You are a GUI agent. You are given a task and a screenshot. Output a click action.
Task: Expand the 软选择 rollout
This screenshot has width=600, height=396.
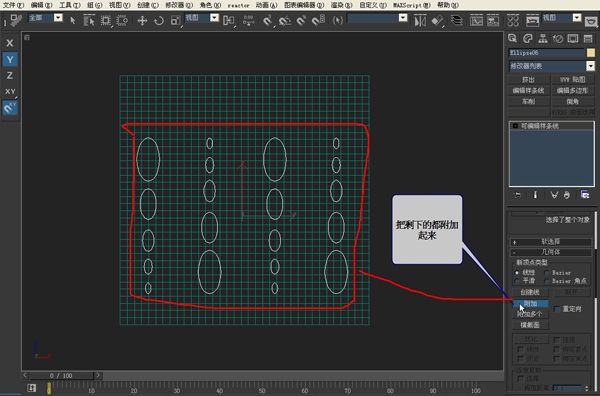[x=551, y=242]
